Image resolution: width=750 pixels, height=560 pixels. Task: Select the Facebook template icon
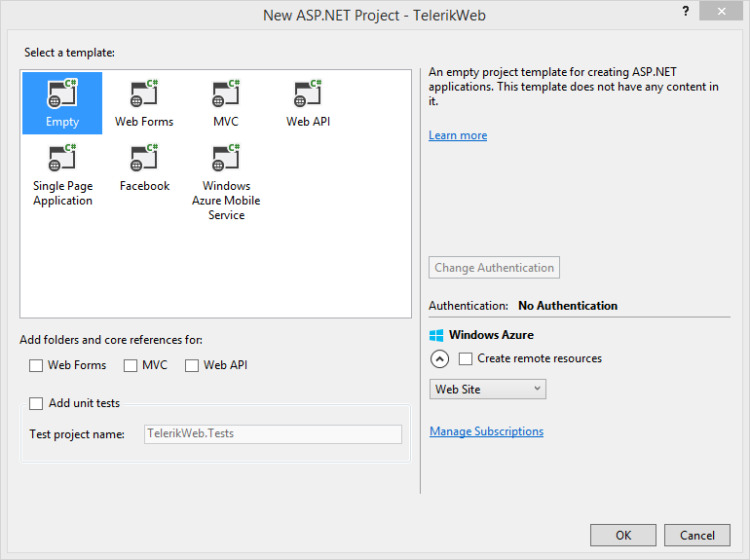pyautogui.click(x=144, y=158)
